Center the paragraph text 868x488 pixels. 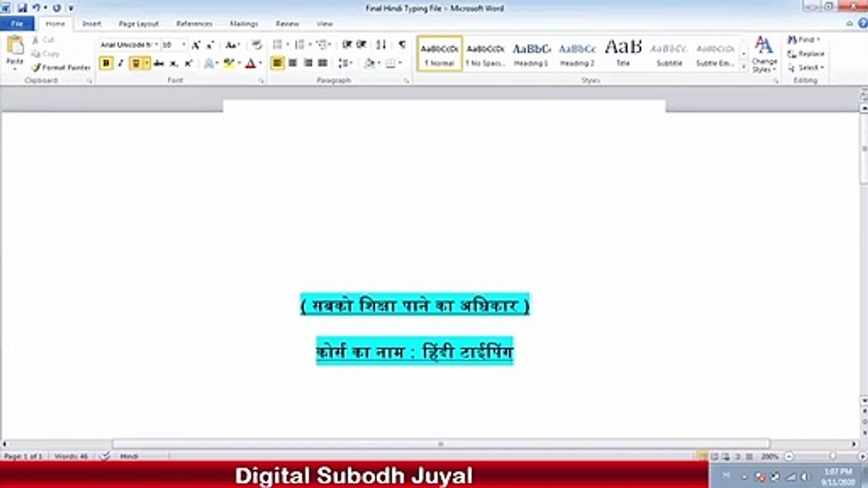pos(293,63)
